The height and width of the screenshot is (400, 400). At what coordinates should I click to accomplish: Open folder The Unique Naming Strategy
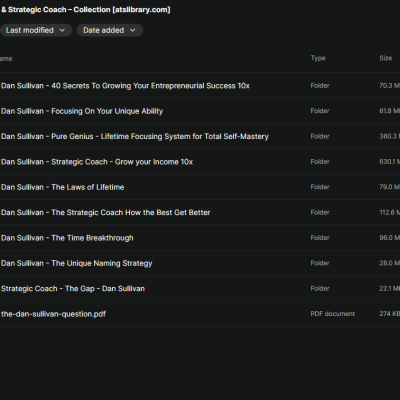tap(77, 263)
